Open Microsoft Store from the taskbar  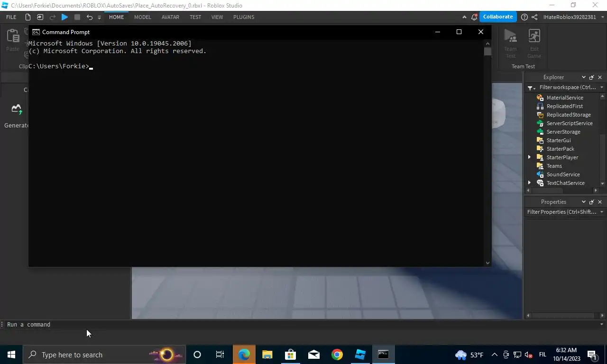pos(290,355)
